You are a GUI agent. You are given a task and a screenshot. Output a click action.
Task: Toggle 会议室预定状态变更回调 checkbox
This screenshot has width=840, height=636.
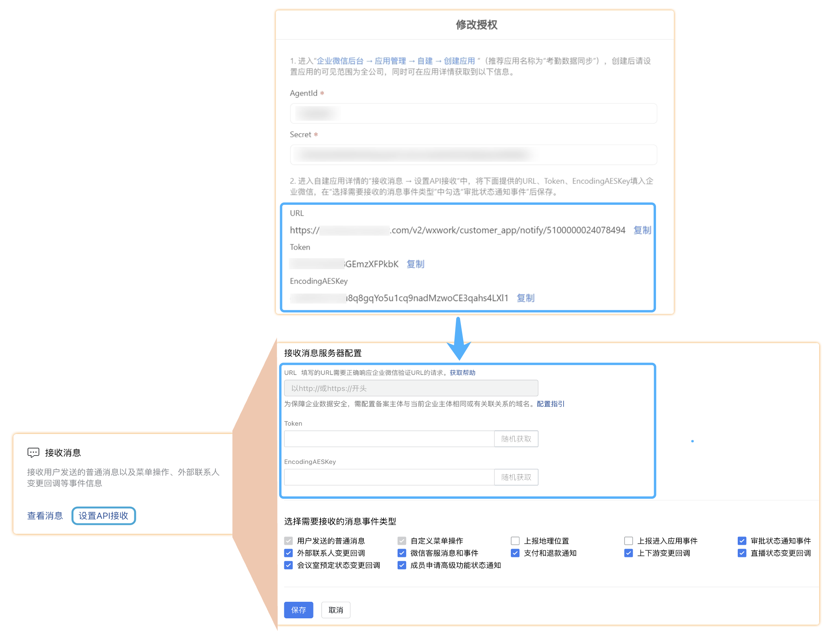click(x=288, y=565)
